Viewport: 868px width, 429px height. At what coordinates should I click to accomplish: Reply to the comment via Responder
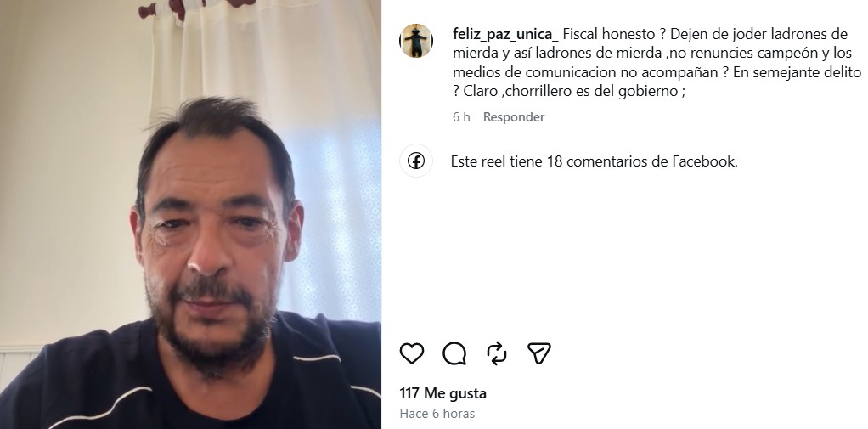(514, 116)
